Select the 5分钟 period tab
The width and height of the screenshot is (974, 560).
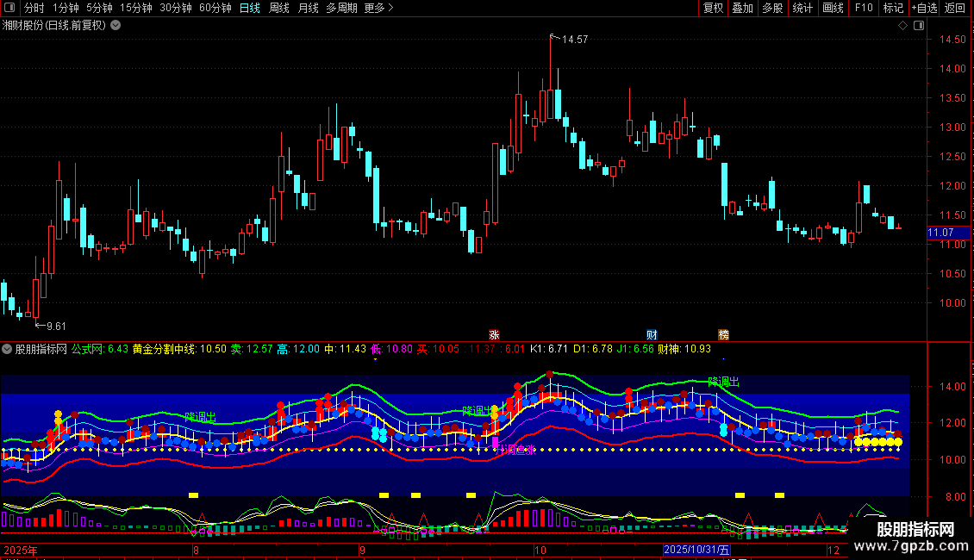[99, 8]
